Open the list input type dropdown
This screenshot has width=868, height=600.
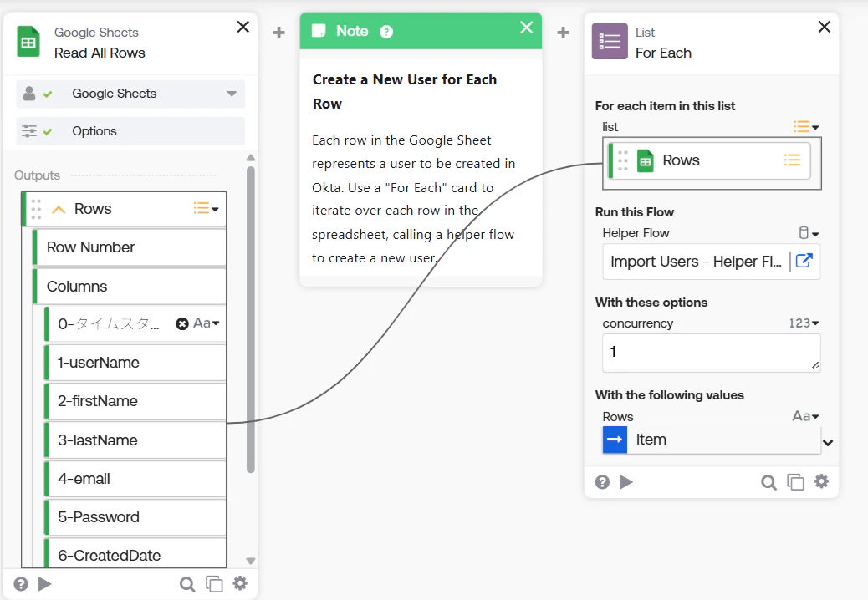pyautogui.click(x=806, y=127)
